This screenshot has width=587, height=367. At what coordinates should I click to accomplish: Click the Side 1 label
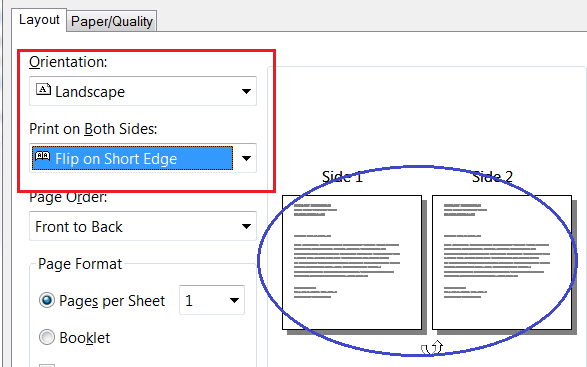(343, 177)
